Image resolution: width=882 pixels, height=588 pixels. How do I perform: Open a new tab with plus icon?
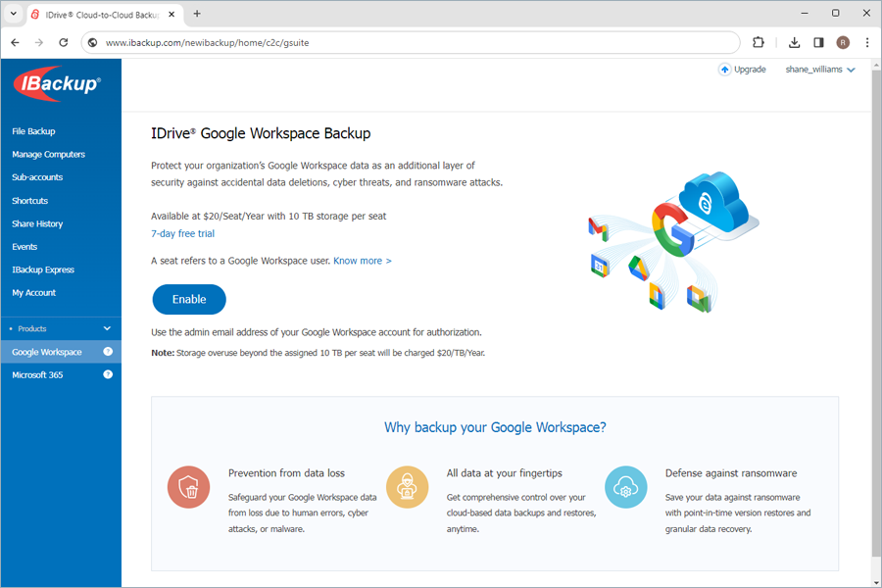point(197,14)
